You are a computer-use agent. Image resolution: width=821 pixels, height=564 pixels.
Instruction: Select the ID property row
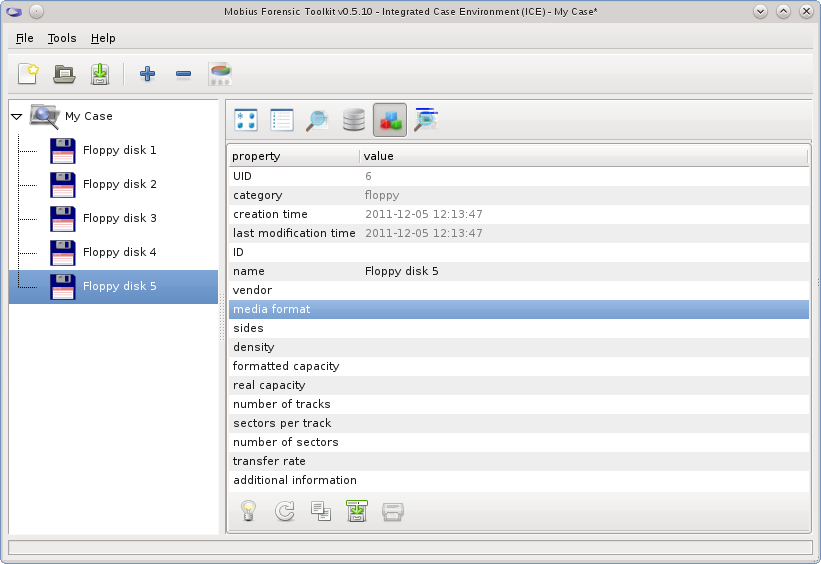point(519,252)
